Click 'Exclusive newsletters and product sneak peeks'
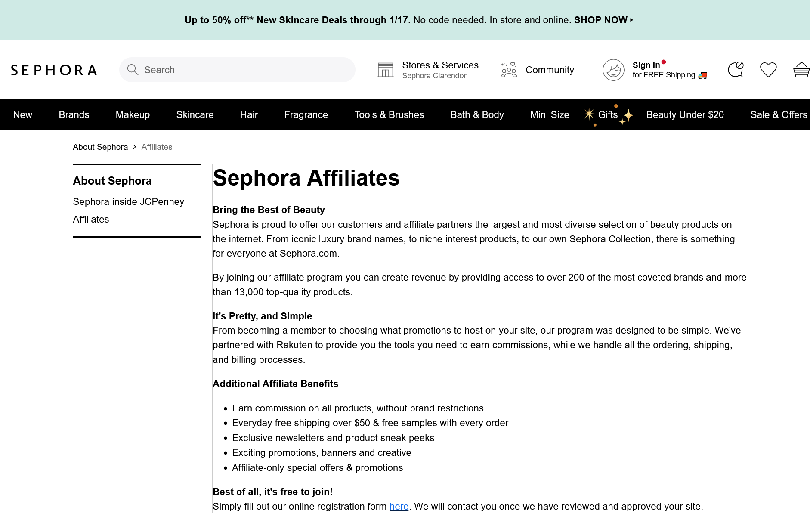This screenshot has width=810, height=532. coord(333,438)
